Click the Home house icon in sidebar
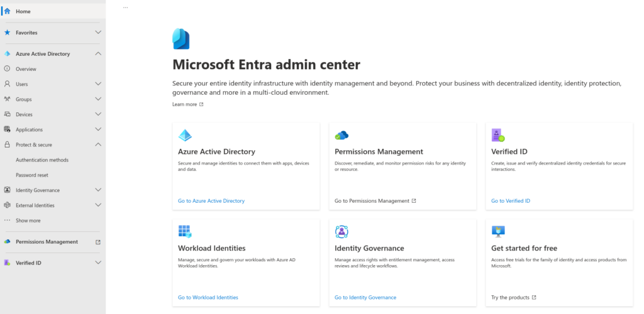Image resolution: width=644 pixels, height=314 pixels. tap(7, 11)
